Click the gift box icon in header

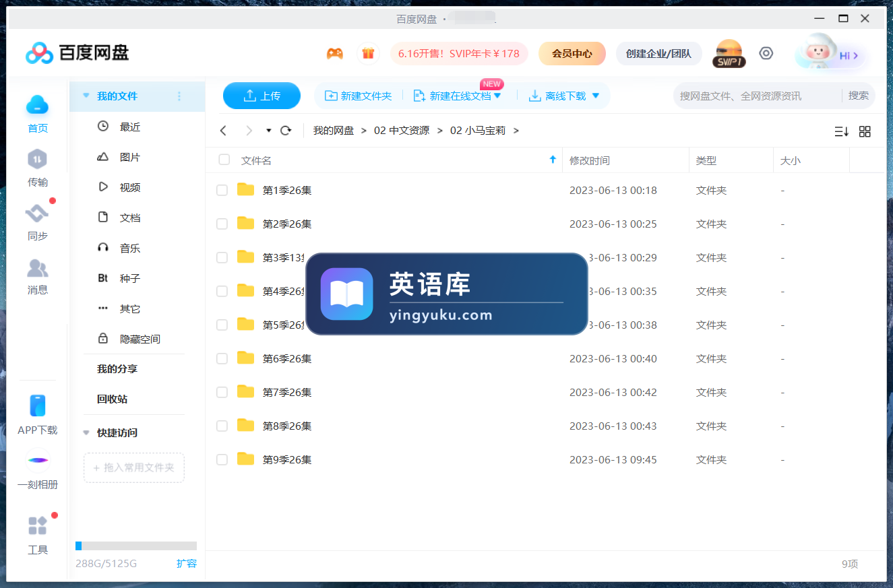tap(368, 53)
